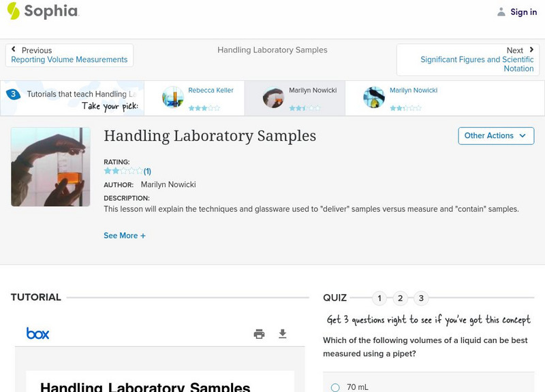This screenshot has width=545, height=392.
Task: Download the tutorial file
Action: click(283, 333)
